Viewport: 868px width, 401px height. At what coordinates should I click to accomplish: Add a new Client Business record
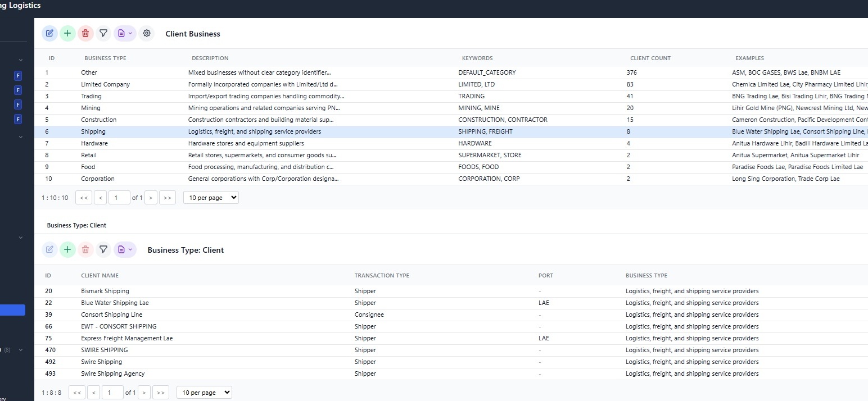[x=67, y=34]
